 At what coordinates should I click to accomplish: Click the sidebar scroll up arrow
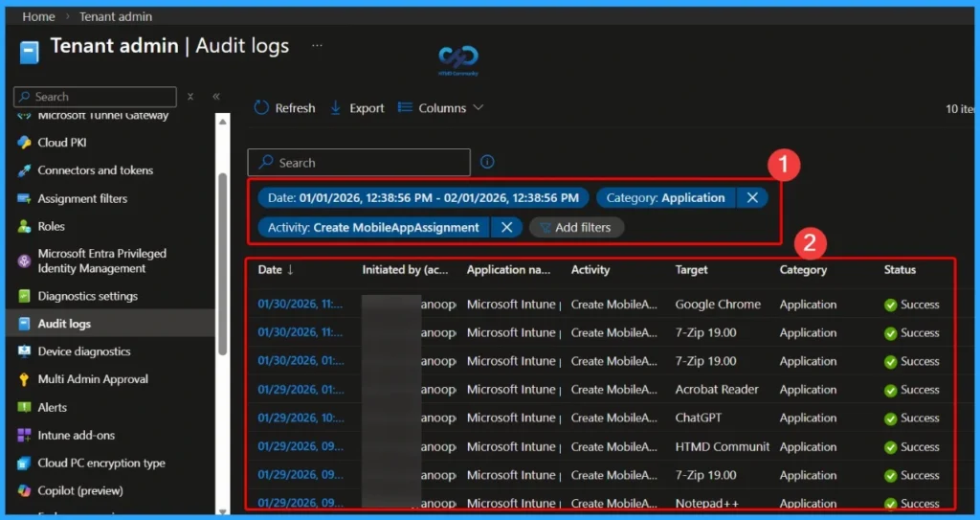pos(222,121)
